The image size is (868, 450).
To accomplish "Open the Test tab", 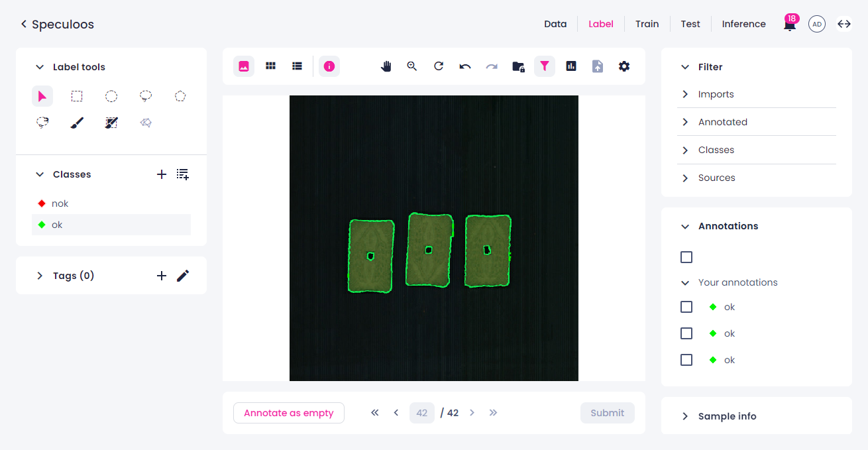I will point(690,24).
